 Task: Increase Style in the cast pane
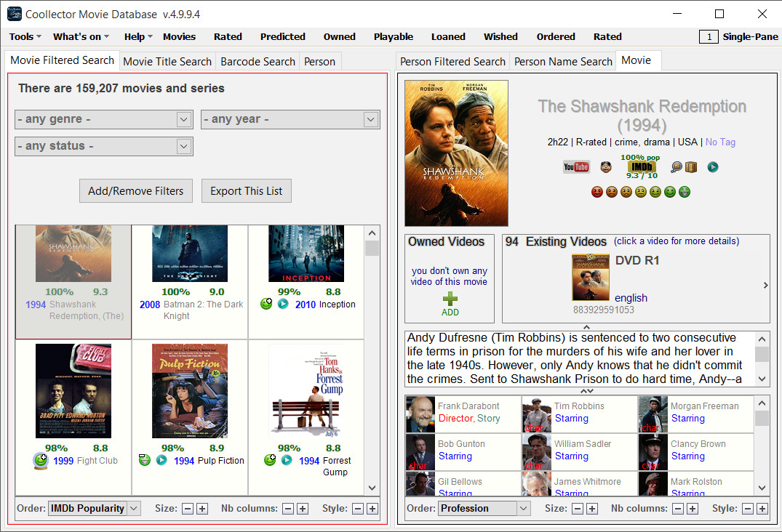tap(762, 509)
